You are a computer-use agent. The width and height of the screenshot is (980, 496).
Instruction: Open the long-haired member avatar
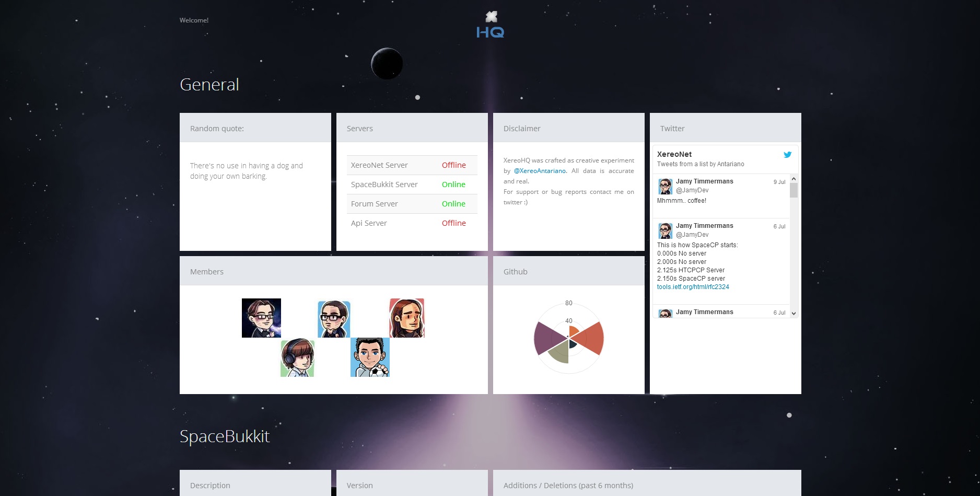tap(407, 318)
